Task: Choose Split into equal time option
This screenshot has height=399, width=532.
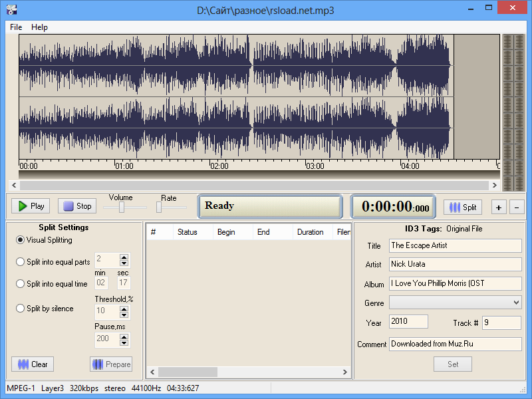Action: click(x=21, y=284)
